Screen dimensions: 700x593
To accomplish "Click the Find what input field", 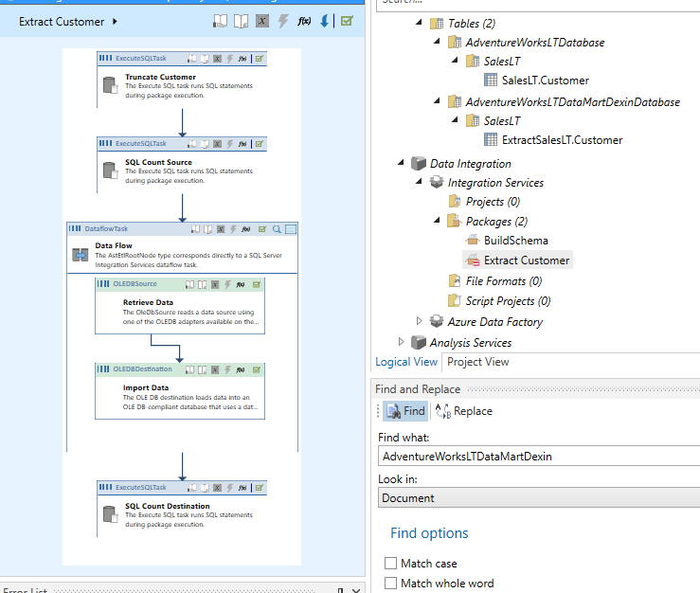I will 539,456.
